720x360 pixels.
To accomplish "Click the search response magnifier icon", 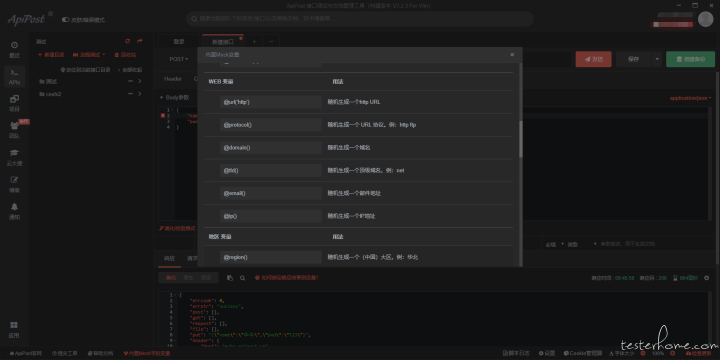I will click(242, 278).
